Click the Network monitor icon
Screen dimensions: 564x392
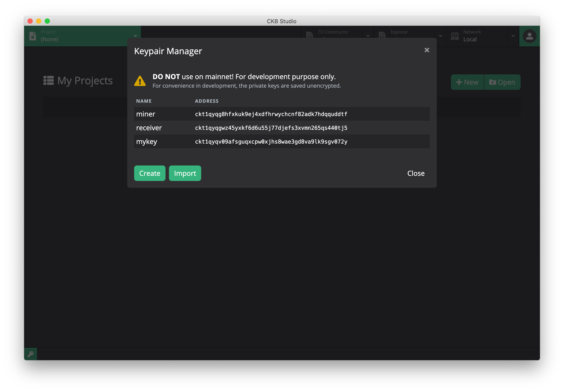[455, 36]
